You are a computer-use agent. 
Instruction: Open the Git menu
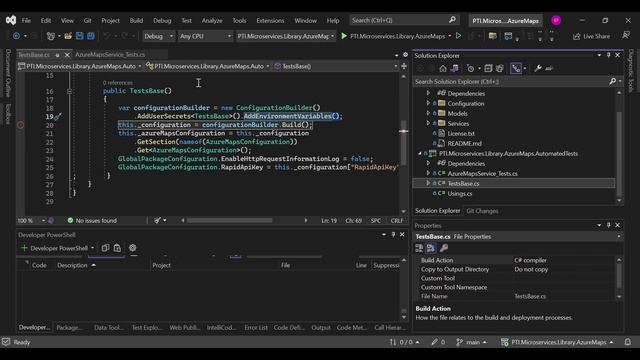87,20
